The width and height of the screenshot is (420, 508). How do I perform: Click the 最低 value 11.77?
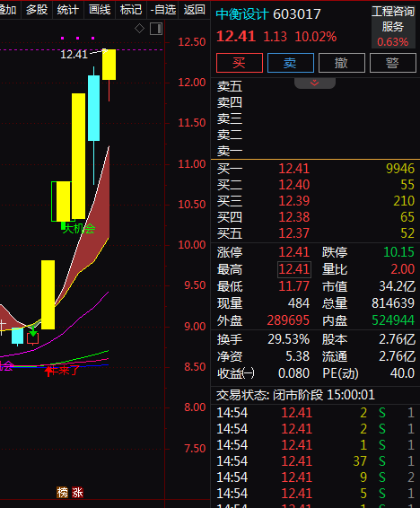[x=294, y=286]
